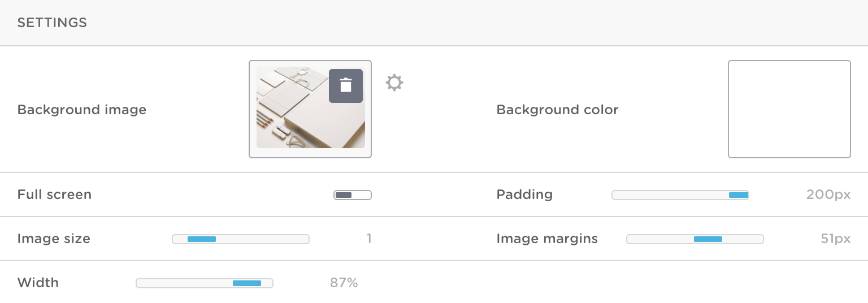Click the Width slider handle
868x303 pixels.
[x=247, y=283]
